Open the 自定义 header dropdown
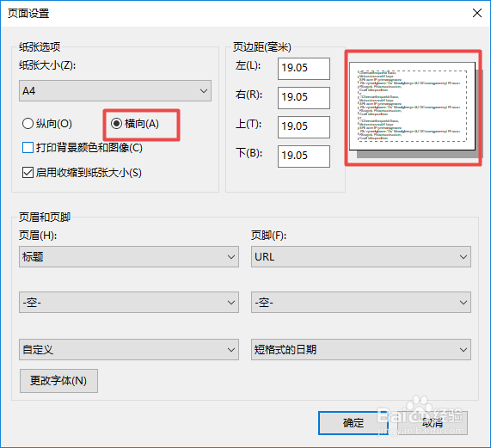The image size is (491, 448). point(129,349)
